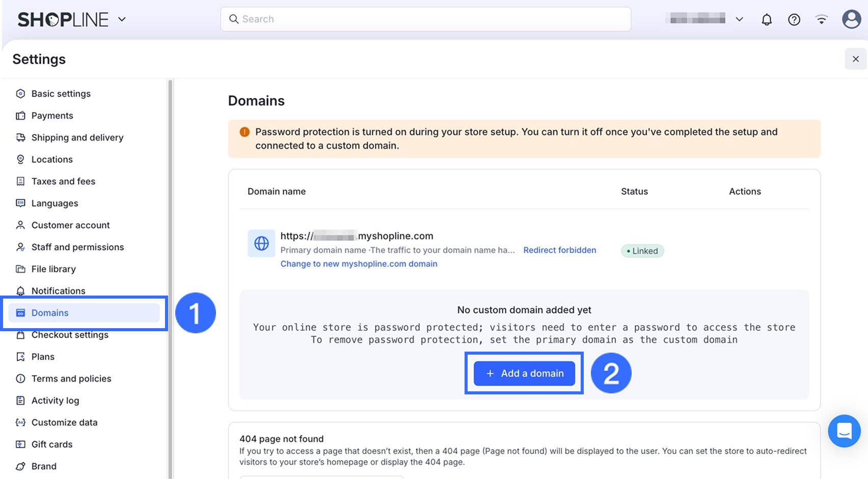The height and width of the screenshot is (479, 868).
Task: Click the Wi-Fi network status icon
Action: tap(821, 19)
